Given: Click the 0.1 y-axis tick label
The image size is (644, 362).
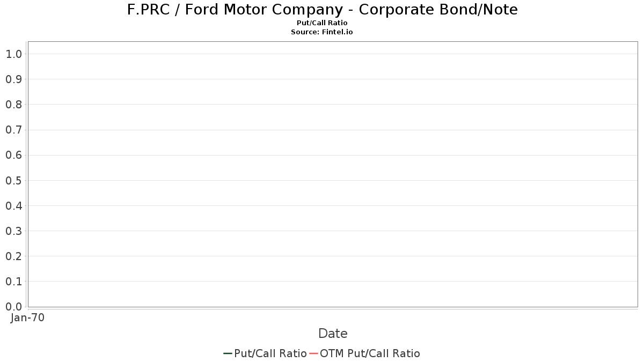Looking at the screenshot, I should point(13,282).
